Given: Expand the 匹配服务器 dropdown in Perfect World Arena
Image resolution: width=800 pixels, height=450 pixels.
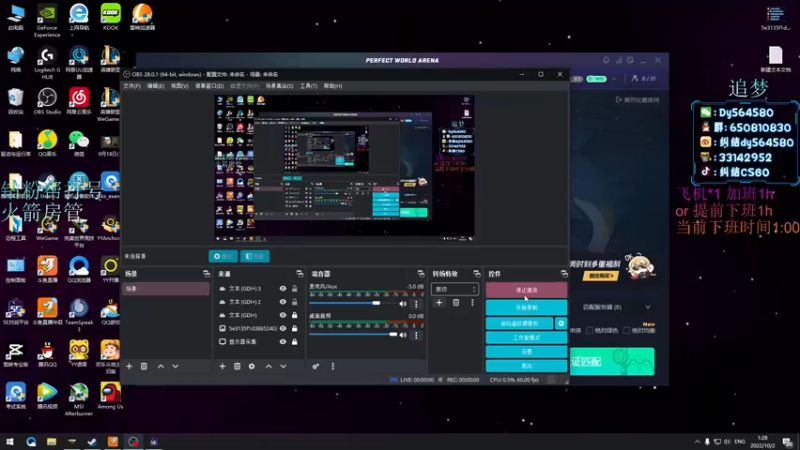Looking at the screenshot, I should [647, 307].
